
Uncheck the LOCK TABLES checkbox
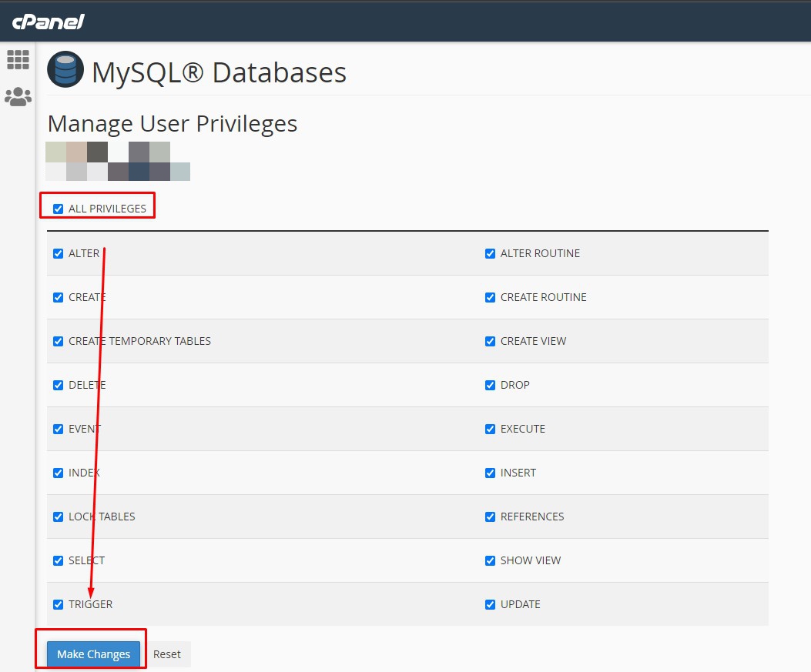[x=58, y=517]
